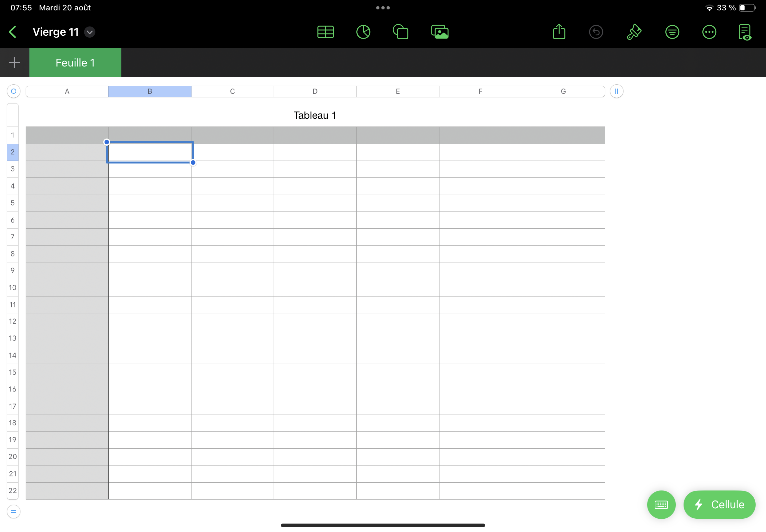Tap the add rows handle

14,511
